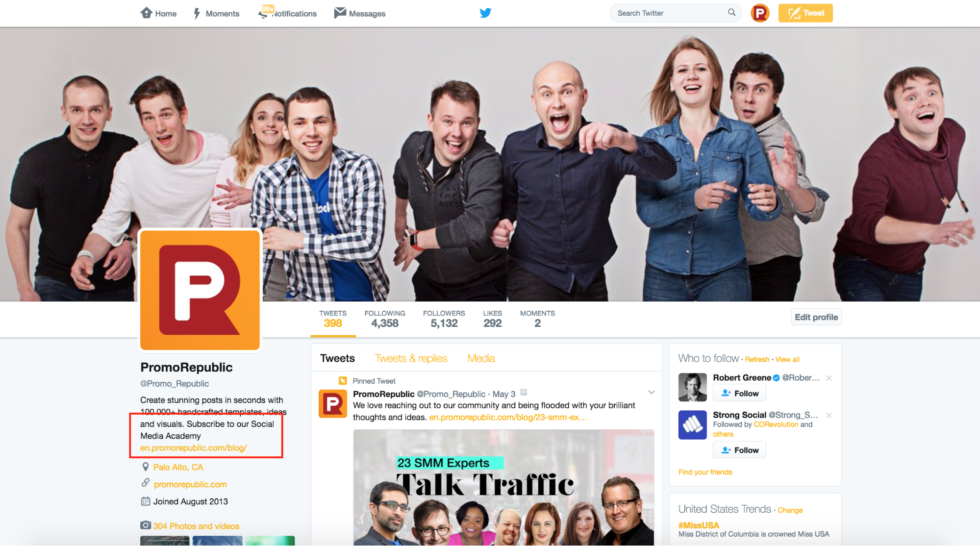Screen dimensions: 980x546
Task: Open the 23 SMM Experts Talk Traffic image
Action: coord(503,488)
